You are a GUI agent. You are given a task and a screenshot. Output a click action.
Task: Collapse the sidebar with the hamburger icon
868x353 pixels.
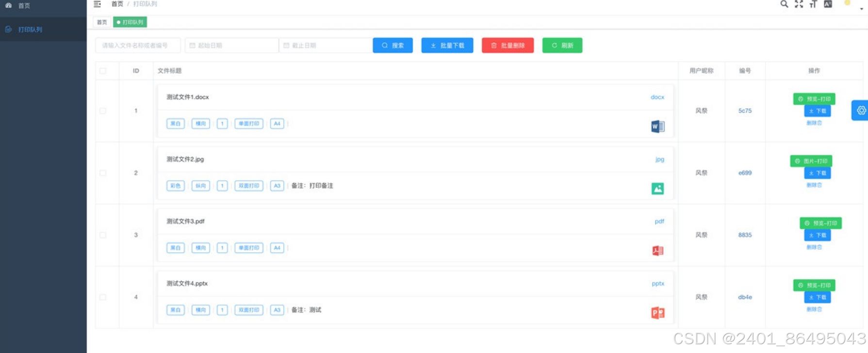97,4
